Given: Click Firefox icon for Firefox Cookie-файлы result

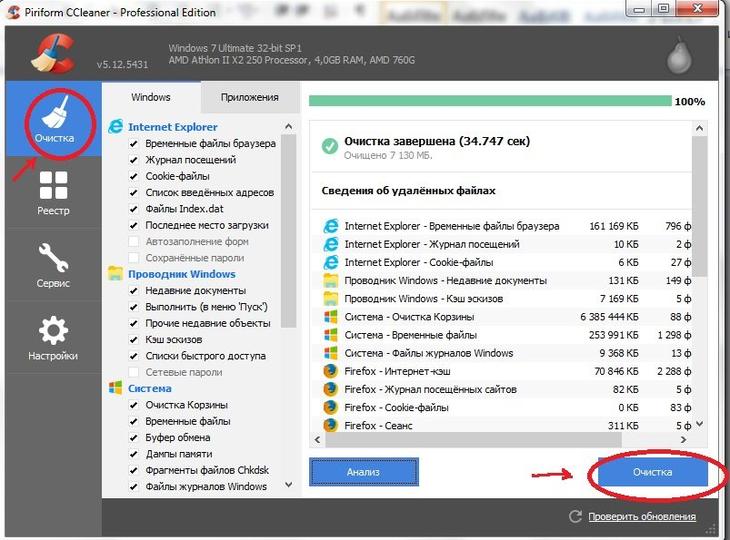Looking at the screenshot, I should pos(331,407).
